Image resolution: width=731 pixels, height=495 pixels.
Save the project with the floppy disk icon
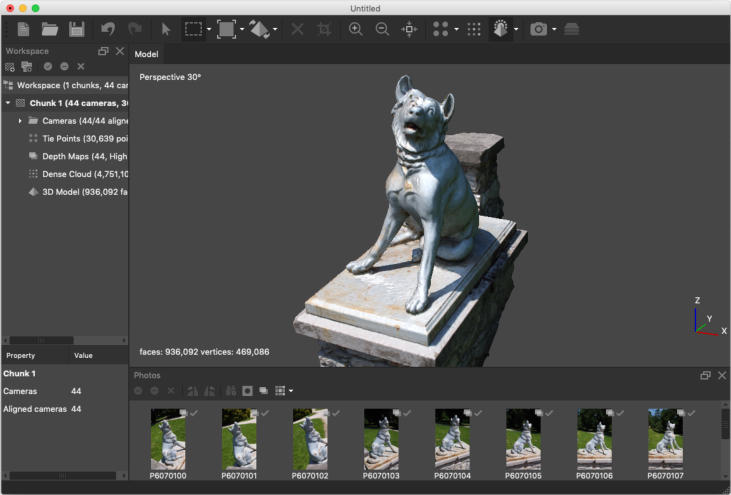point(76,29)
